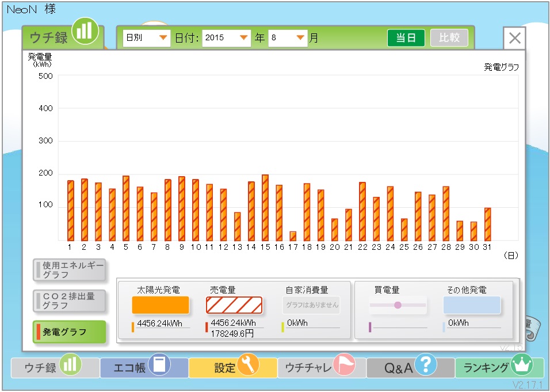Click the V2.17.1 version text
The height and width of the screenshot is (392, 550).
[528, 385]
